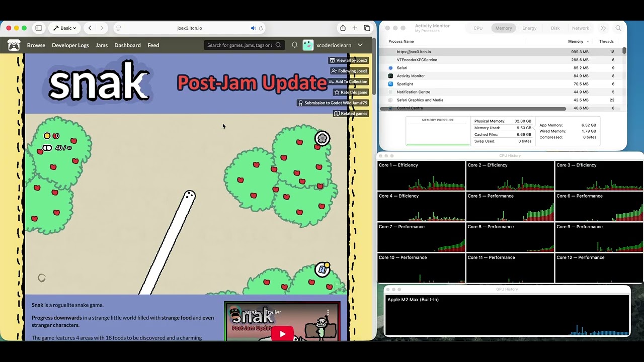
Task: Switch to Memory tab in Activity Monitor
Action: point(504,28)
